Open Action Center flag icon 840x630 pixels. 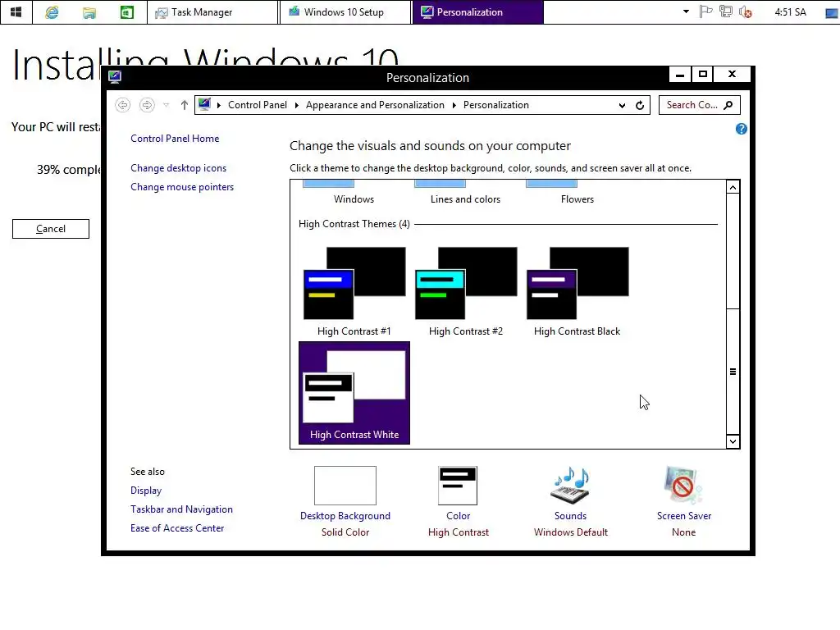(x=706, y=11)
